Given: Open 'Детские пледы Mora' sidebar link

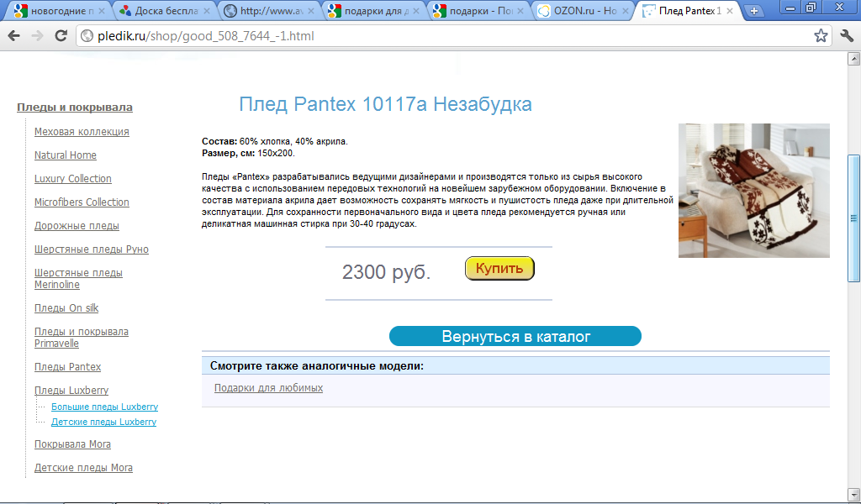Looking at the screenshot, I should (x=83, y=468).
